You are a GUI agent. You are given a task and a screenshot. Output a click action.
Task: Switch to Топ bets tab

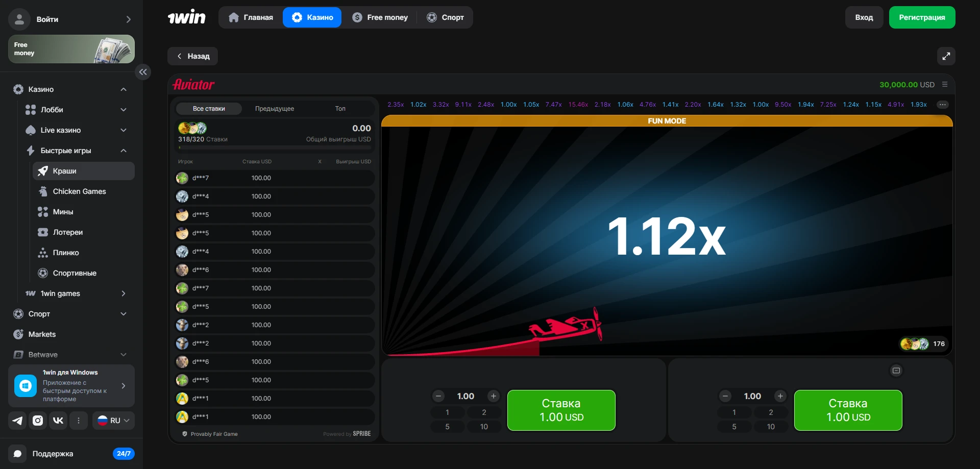pos(340,109)
